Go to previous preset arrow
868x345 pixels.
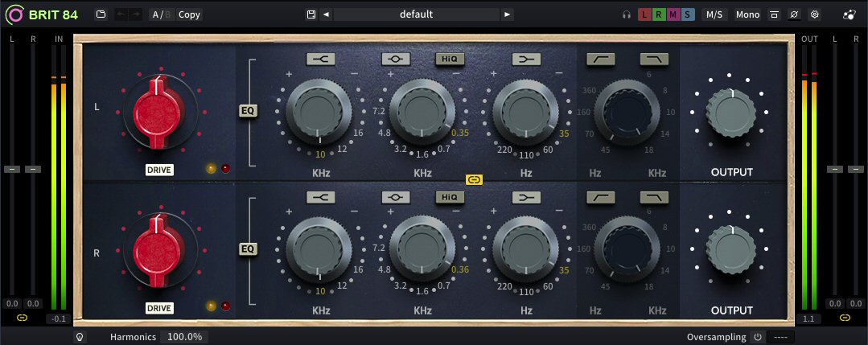pos(326,14)
